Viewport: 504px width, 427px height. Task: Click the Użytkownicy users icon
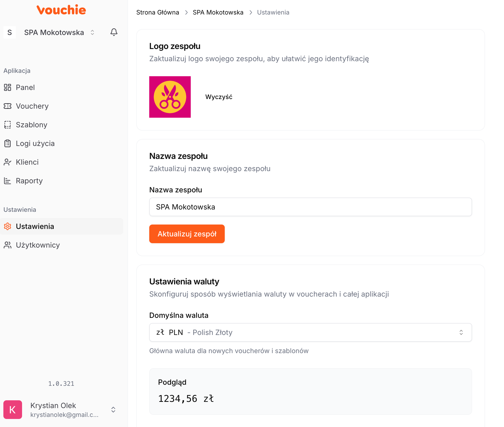(x=8, y=245)
